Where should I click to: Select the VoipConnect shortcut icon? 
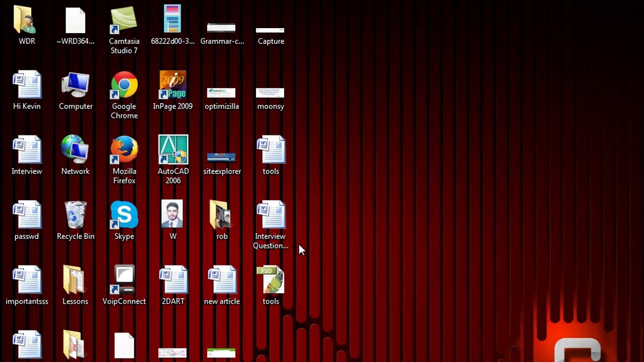coord(124,279)
